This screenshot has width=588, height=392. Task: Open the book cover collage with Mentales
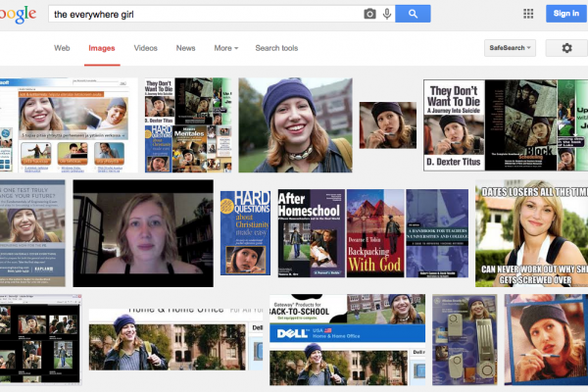188,125
